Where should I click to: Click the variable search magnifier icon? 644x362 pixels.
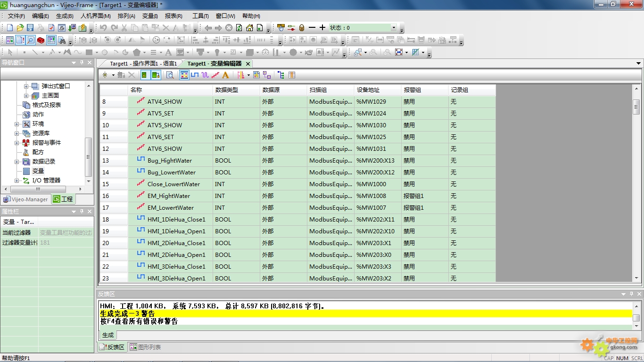pos(170,75)
